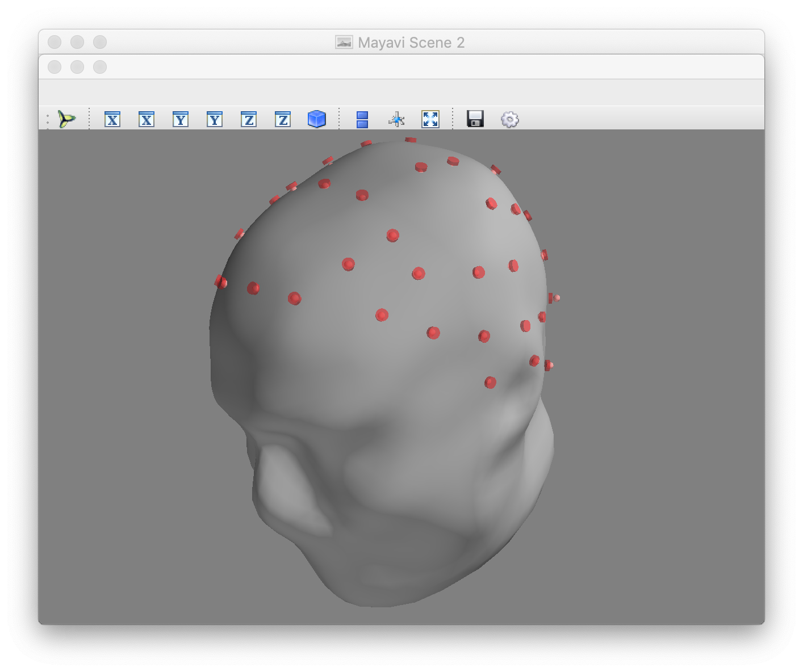This screenshot has height=672, width=803.
Task: Switch to the +X axis view
Action: [x=112, y=119]
